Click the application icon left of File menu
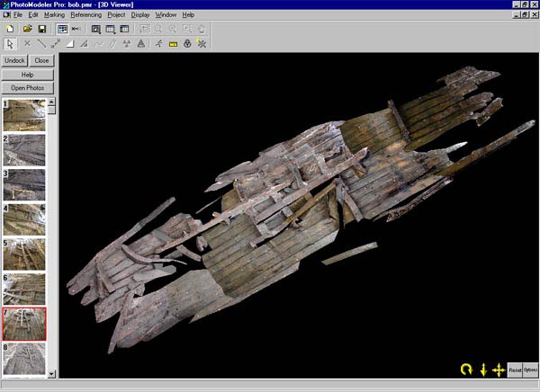Viewport: 540px width, 392px height. [x=6, y=14]
